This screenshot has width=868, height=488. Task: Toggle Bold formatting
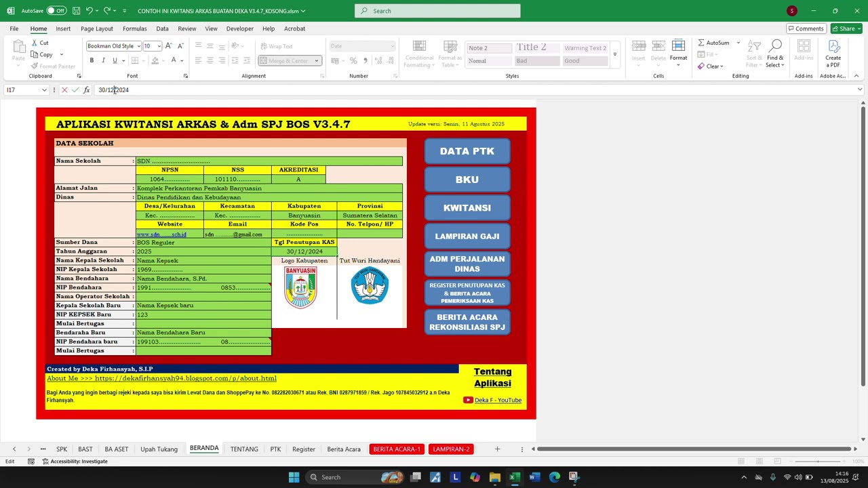(x=92, y=60)
